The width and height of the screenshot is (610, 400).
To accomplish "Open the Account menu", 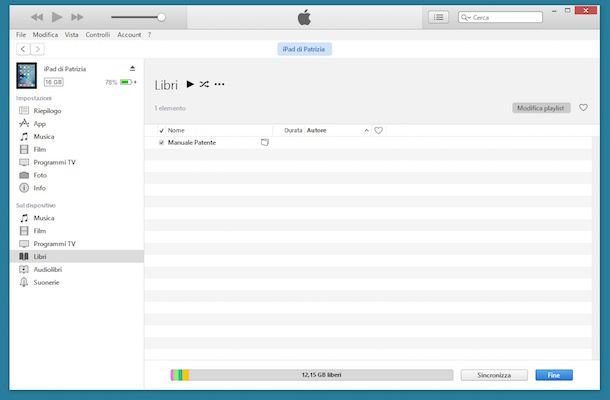I will click(x=129, y=35).
